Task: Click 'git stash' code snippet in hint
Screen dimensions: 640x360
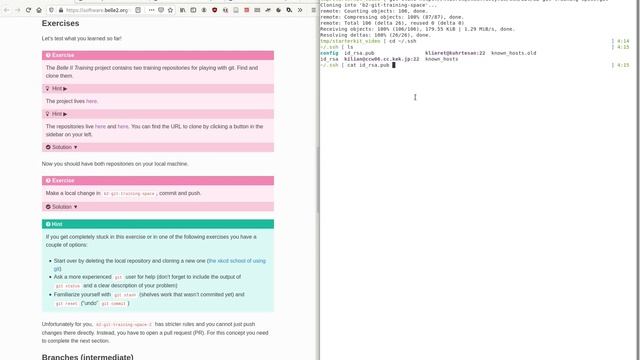Action: (125, 295)
